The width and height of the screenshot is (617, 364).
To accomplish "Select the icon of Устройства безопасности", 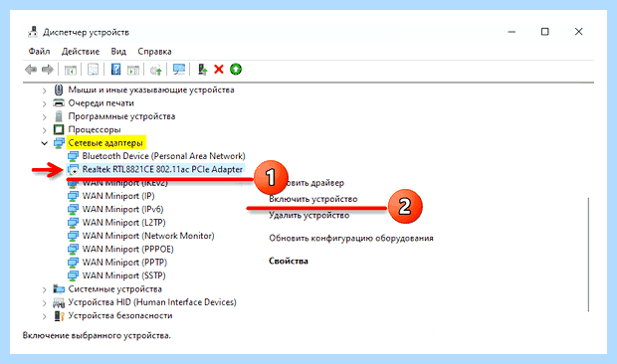I will [x=59, y=316].
